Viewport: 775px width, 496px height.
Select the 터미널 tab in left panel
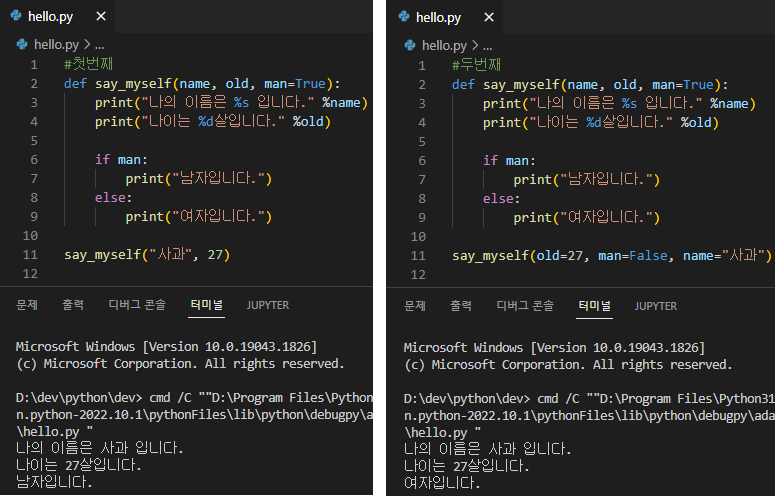point(207,305)
